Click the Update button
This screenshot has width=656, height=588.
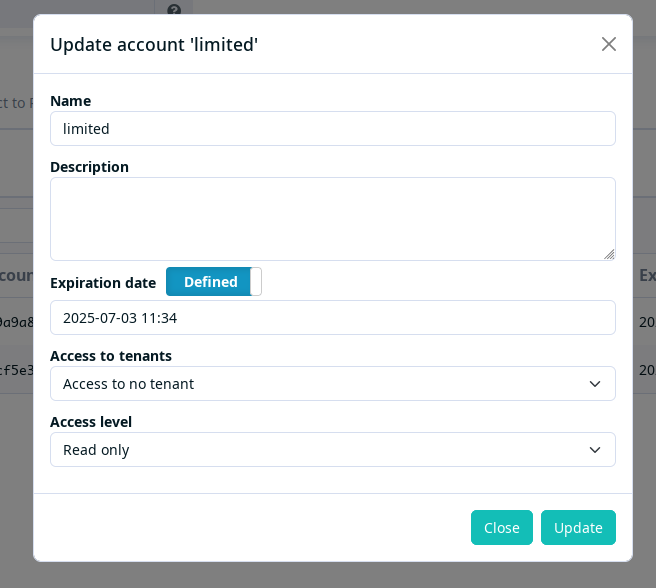pos(578,528)
